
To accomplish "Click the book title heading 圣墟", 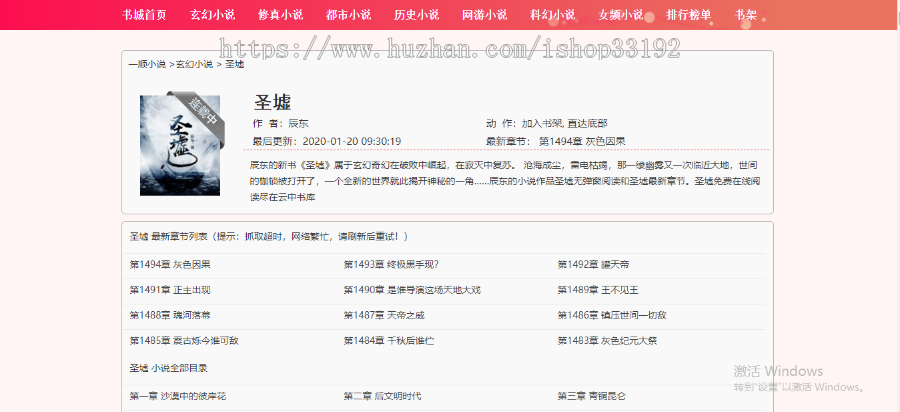I will 273,102.
